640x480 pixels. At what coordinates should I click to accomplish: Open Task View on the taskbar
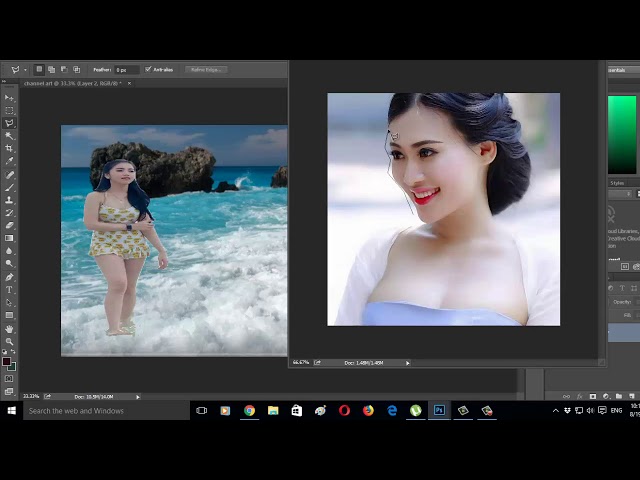[202, 411]
